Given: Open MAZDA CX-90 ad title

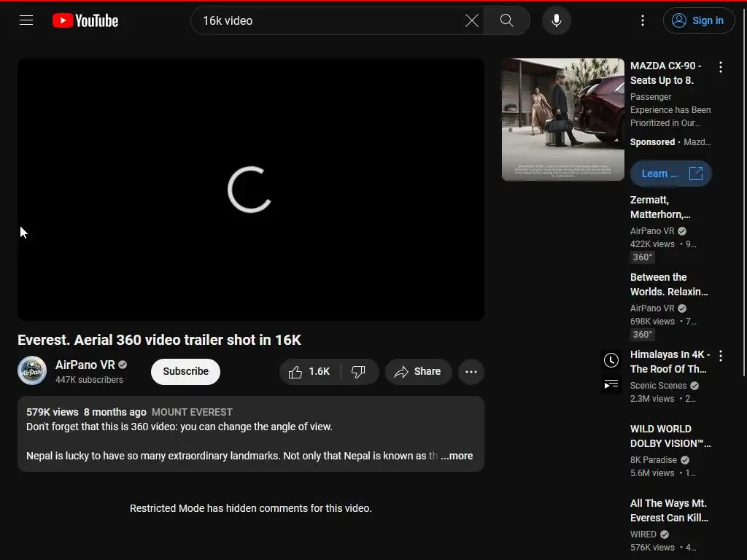Looking at the screenshot, I should pos(665,73).
